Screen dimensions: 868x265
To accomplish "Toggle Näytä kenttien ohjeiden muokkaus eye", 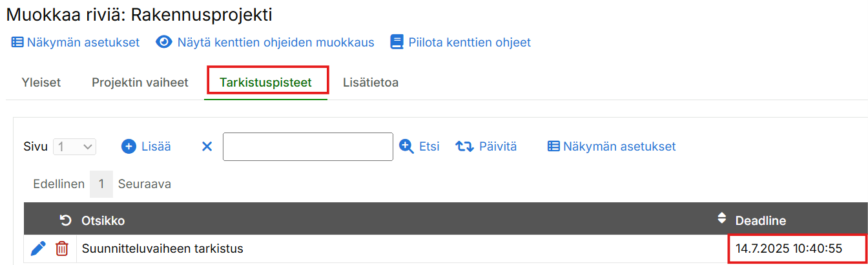I will [x=165, y=43].
